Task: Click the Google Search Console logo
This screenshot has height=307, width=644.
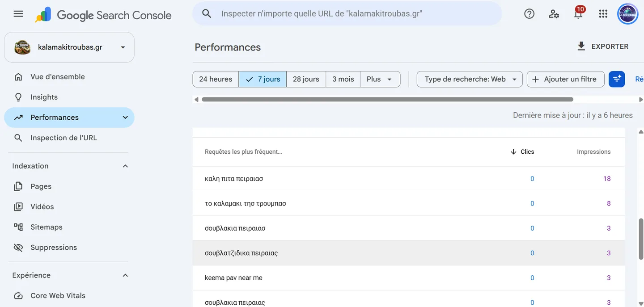Action: (103, 15)
